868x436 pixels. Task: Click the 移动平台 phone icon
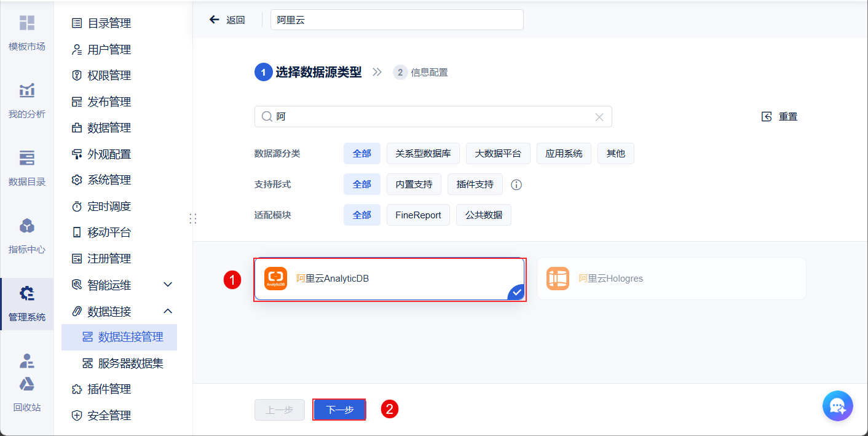point(77,232)
